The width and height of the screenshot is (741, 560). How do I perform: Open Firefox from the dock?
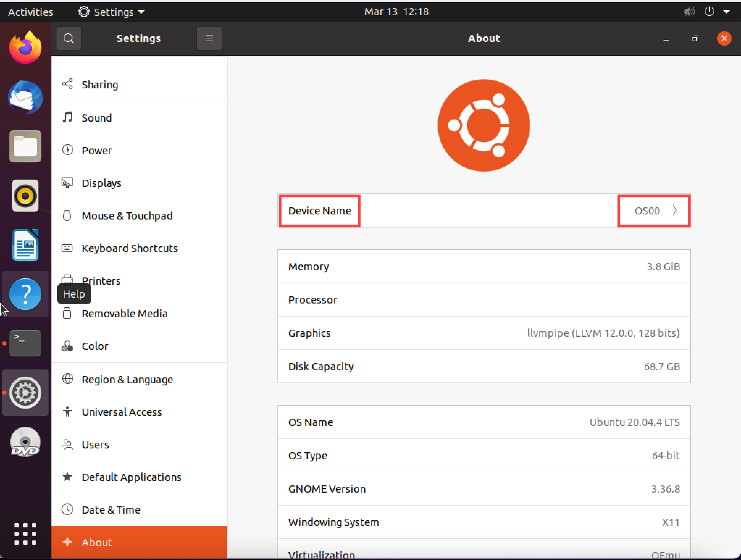(25, 47)
